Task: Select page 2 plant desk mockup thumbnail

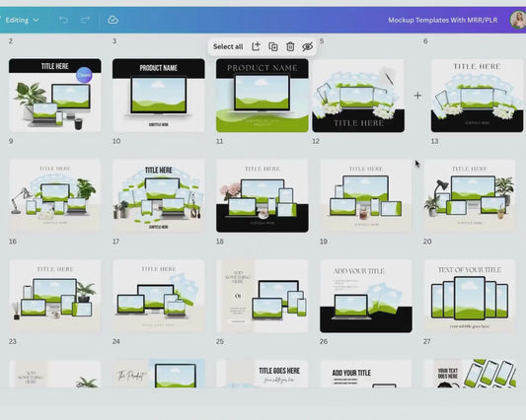Action: [x=55, y=96]
